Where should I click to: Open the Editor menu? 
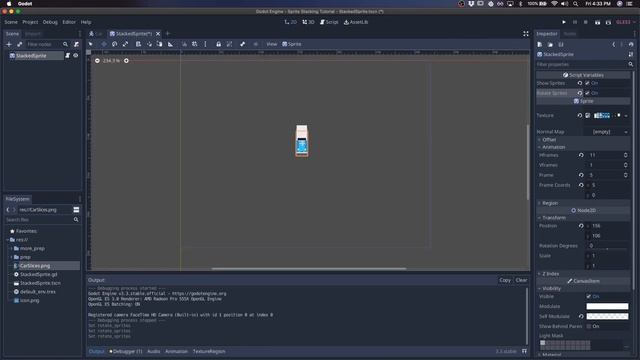point(69,22)
